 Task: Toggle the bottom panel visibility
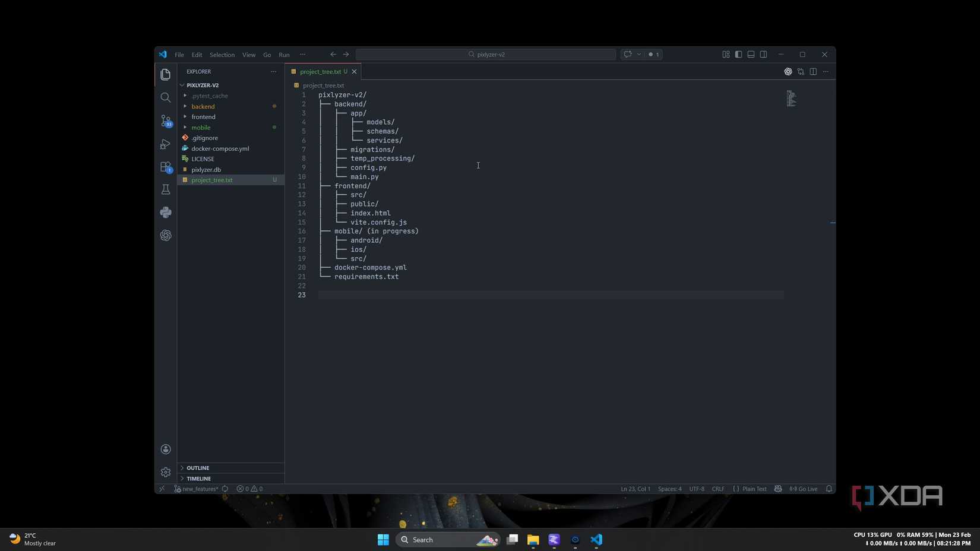point(750,54)
